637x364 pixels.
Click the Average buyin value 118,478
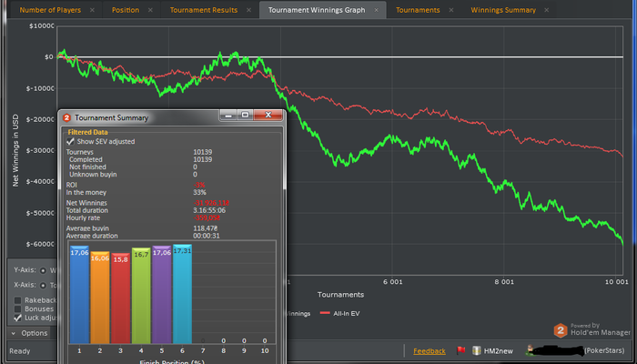pos(205,228)
